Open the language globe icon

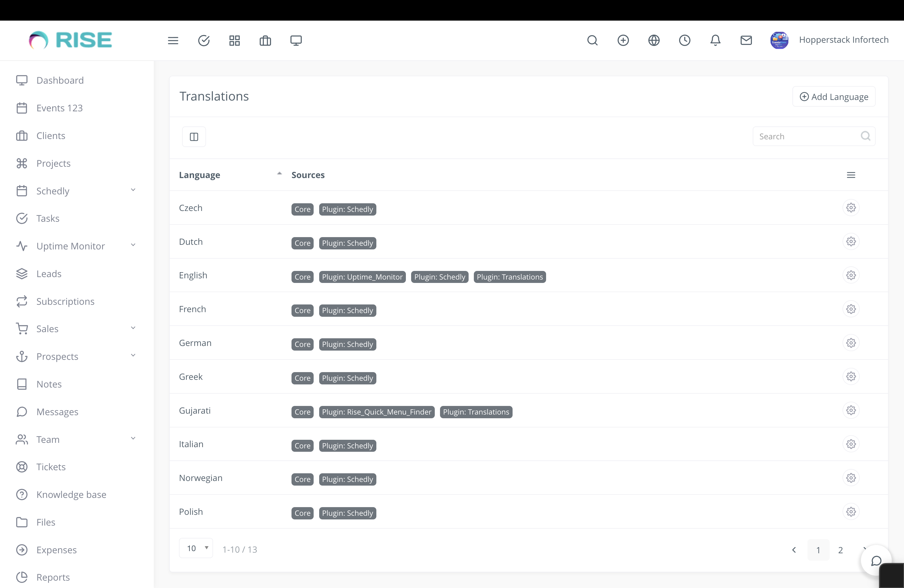click(654, 40)
